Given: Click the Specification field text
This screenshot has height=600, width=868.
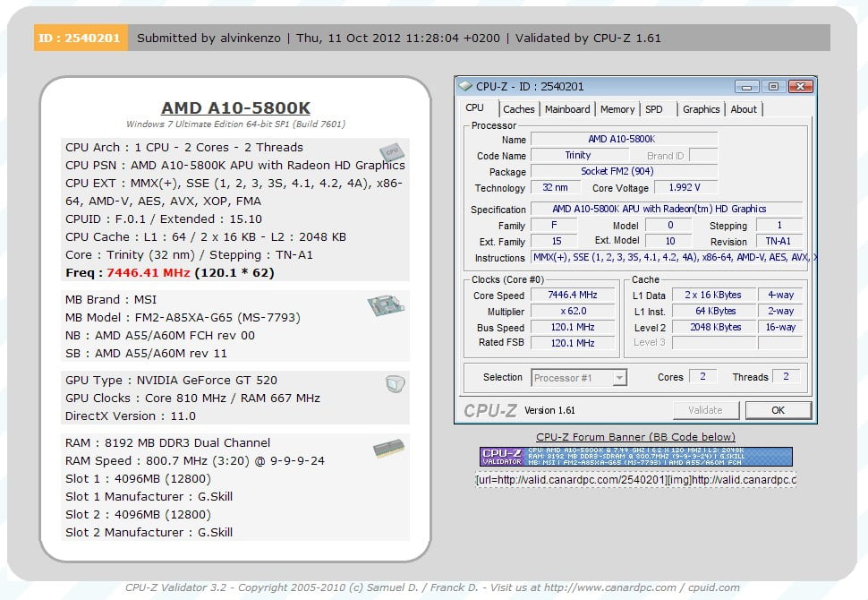Looking at the screenshot, I should pyautogui.click(x=667, y=209).
